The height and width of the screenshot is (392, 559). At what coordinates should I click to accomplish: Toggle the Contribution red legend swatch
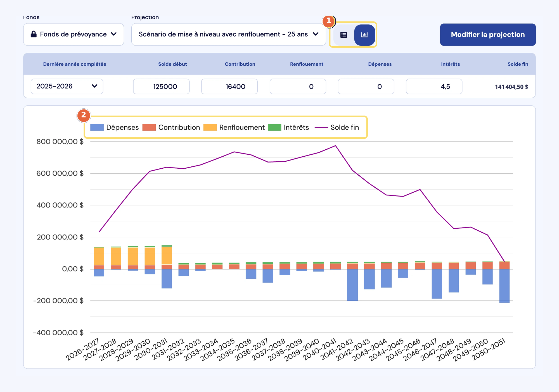[x=149, y=127]
